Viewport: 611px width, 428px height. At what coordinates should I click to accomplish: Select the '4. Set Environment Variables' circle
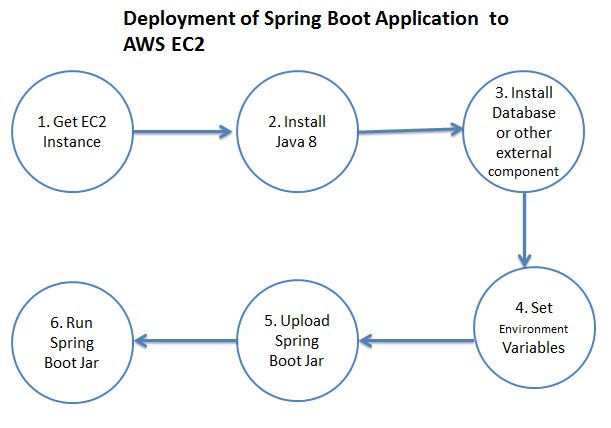coord(534,327)
